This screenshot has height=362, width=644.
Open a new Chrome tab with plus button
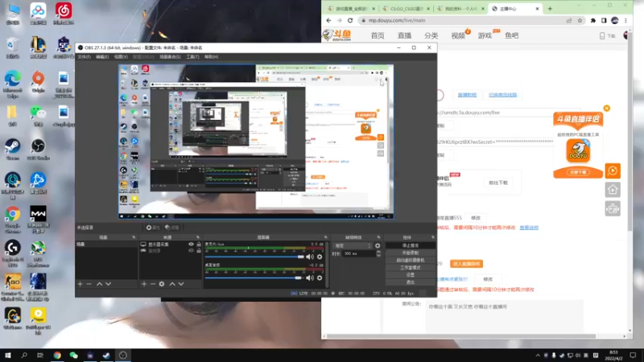(550, 8)
